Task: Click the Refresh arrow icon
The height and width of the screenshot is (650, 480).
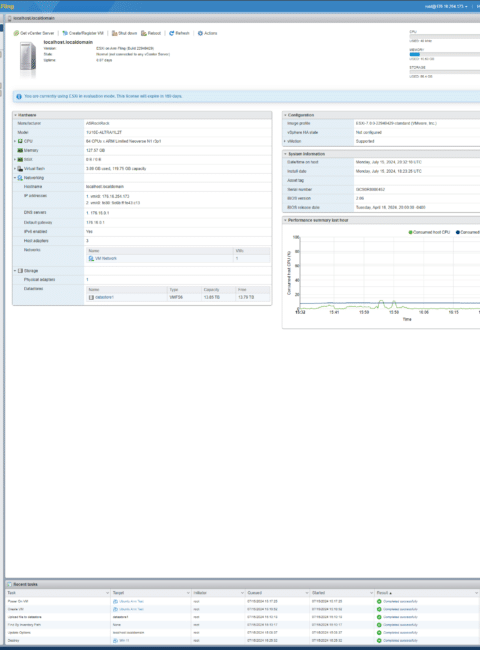Action: click(172, 33)
